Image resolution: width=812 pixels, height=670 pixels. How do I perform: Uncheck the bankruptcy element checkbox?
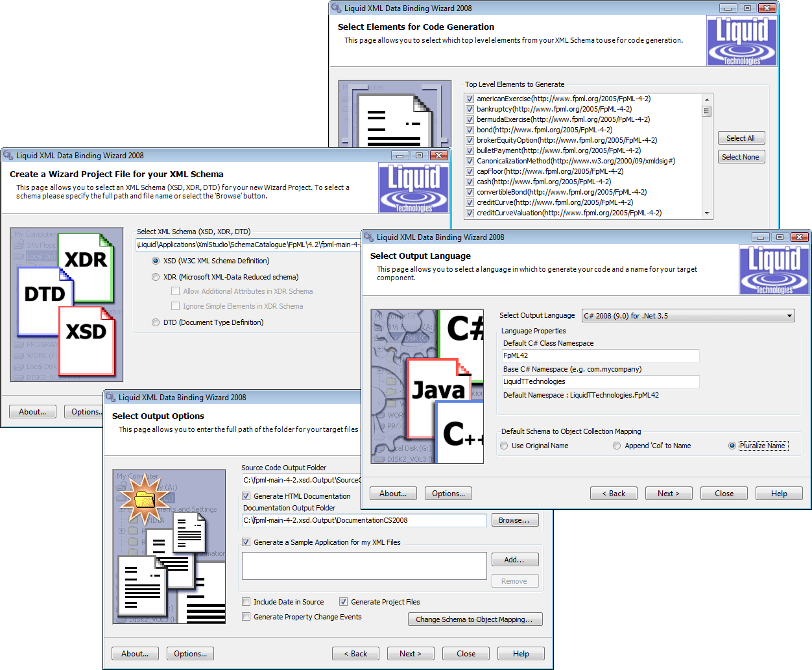tap(470, 109)
